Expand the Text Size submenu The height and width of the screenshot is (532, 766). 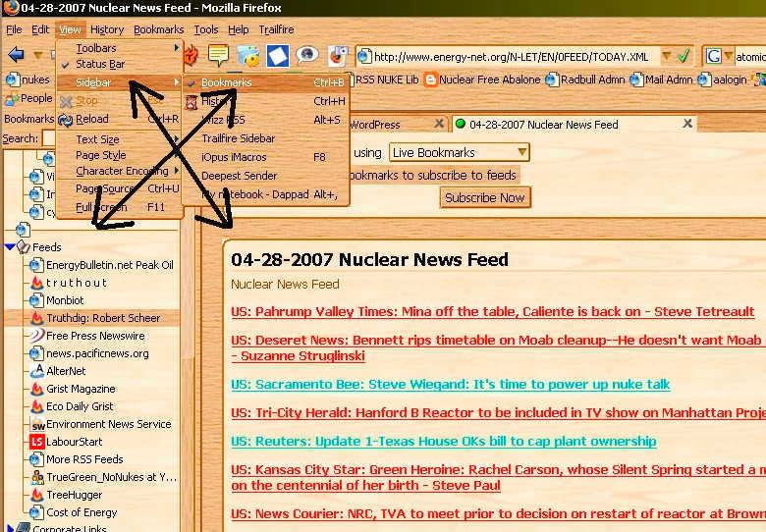(120, 139)
